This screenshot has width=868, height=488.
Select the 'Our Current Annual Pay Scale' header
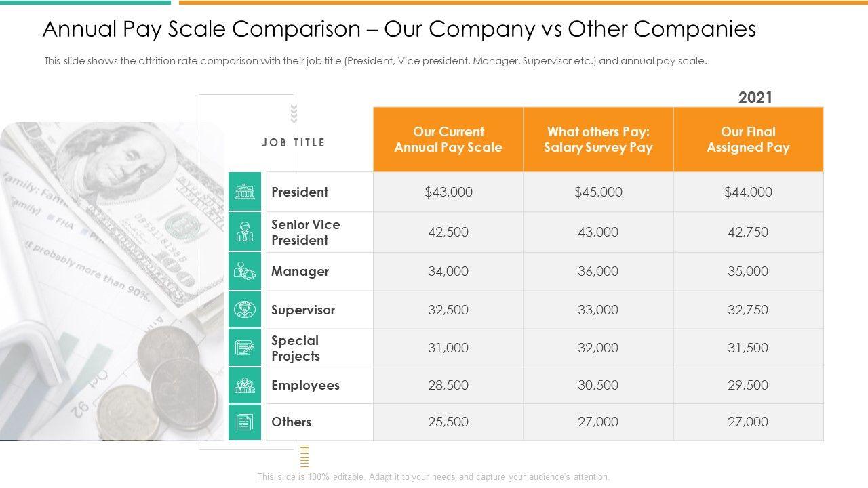448,140
